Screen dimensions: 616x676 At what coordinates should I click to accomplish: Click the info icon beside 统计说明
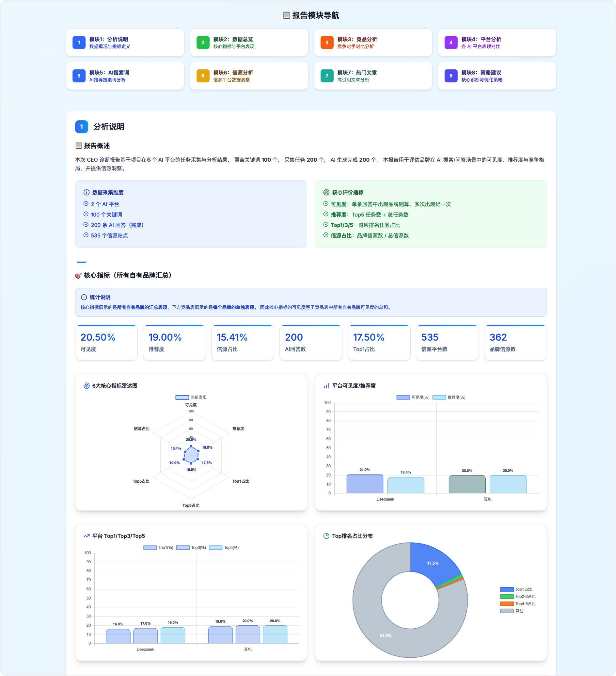tap(84, 297)
